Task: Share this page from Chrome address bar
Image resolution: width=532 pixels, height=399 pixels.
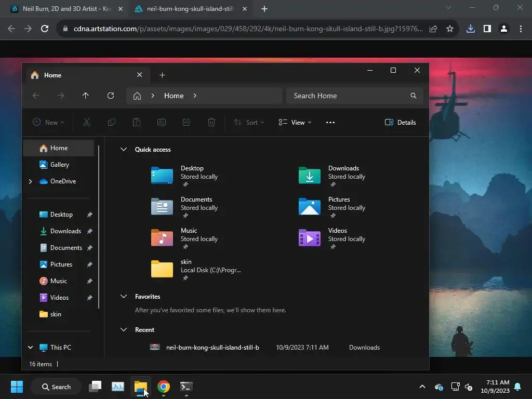Action: [x=433, y=29]
